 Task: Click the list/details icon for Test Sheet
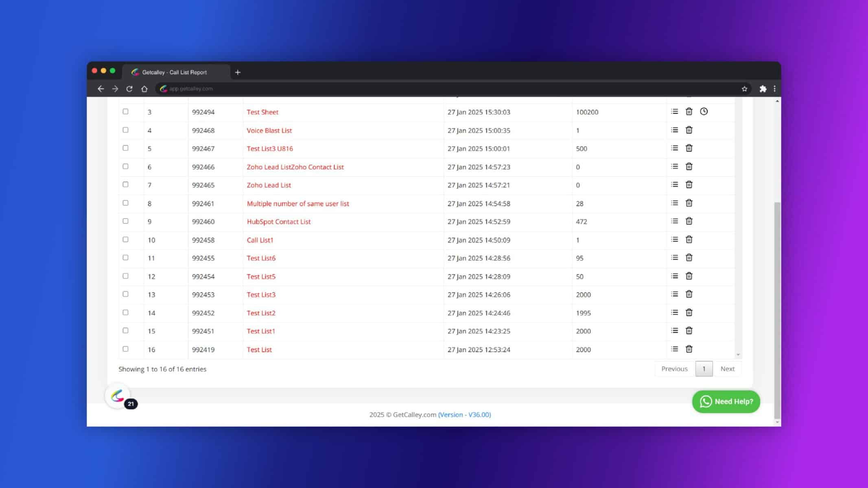(675, 111)
